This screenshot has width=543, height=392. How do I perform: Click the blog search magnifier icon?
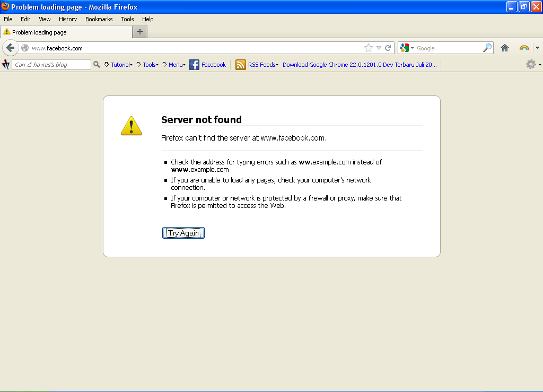[x=97, y=64]
